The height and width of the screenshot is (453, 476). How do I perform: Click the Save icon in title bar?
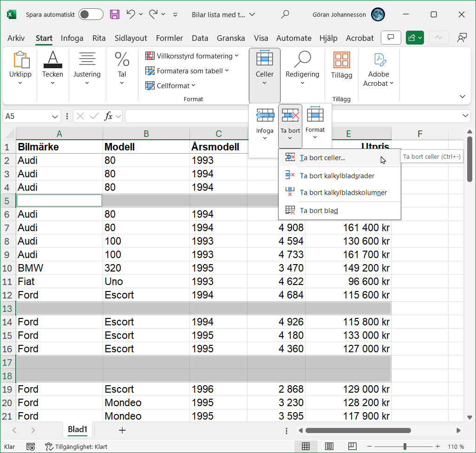tap(115, 14)
